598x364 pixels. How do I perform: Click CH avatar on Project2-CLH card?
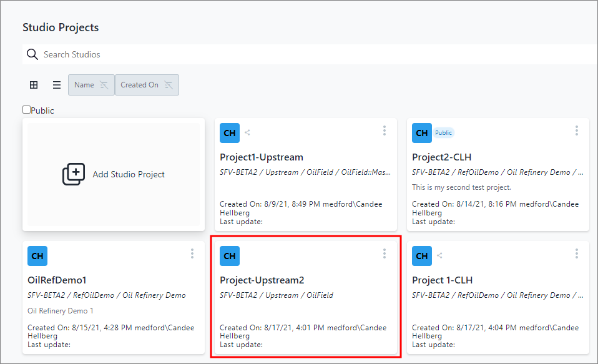[x=422, y=133]
